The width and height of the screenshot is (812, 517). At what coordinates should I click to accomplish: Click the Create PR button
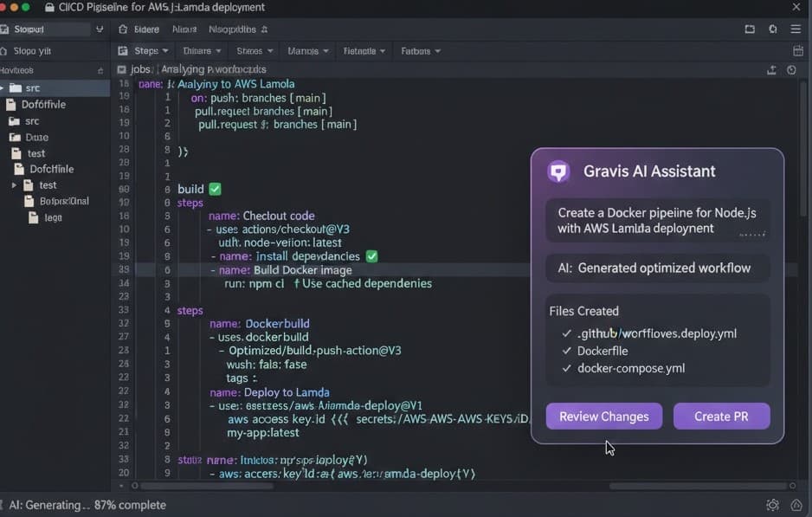(x=721, y=417)
